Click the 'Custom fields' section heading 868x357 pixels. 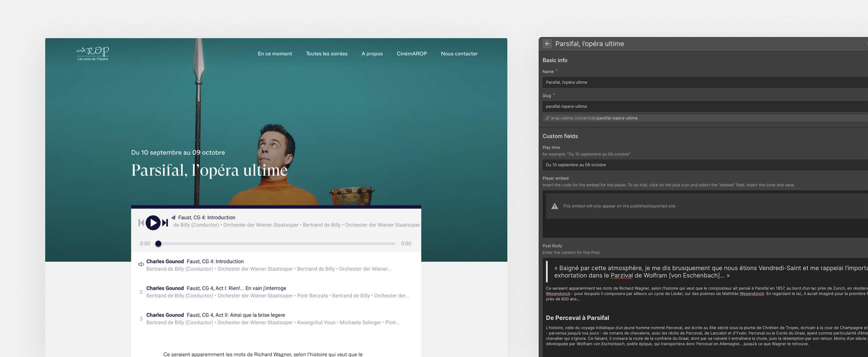pos(560,136)
